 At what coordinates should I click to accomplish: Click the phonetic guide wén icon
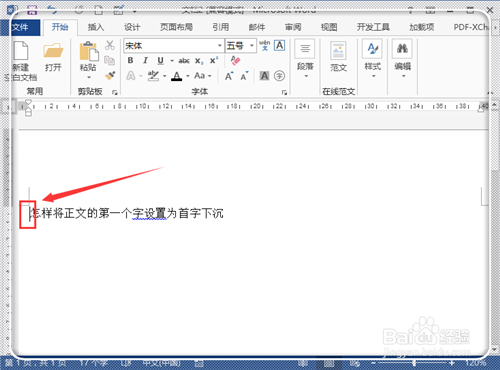[x=265, y=45]
